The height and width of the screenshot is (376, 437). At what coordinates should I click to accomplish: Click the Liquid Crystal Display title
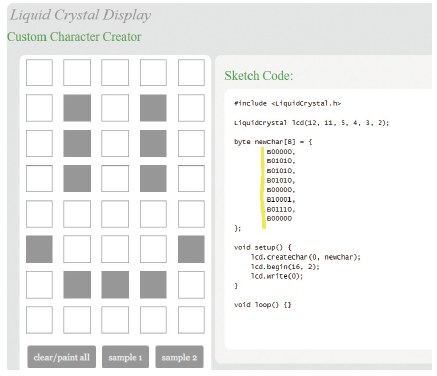pos(80,15)
